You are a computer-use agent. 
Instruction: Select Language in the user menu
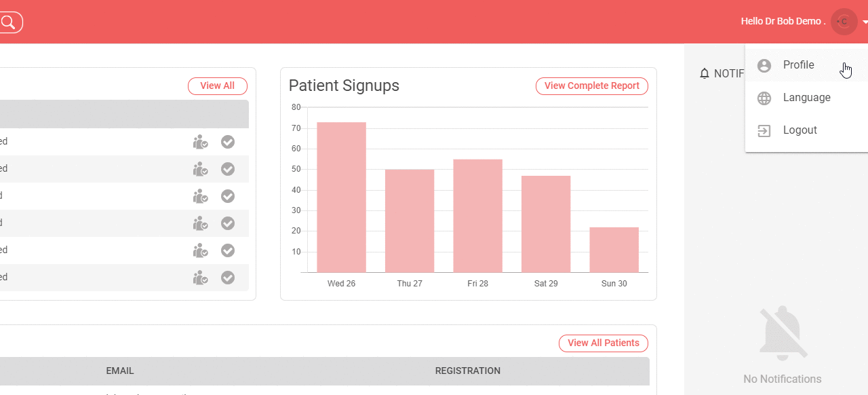806,98
